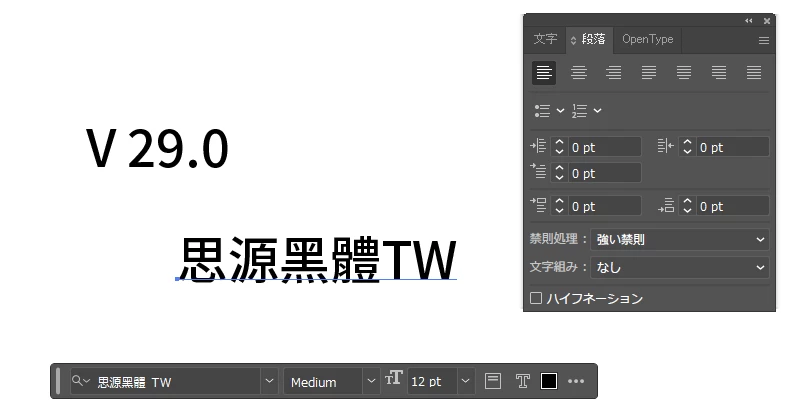Edit the left indent 0 pt field
Screen dimensions: 801x412
(604, 147)
